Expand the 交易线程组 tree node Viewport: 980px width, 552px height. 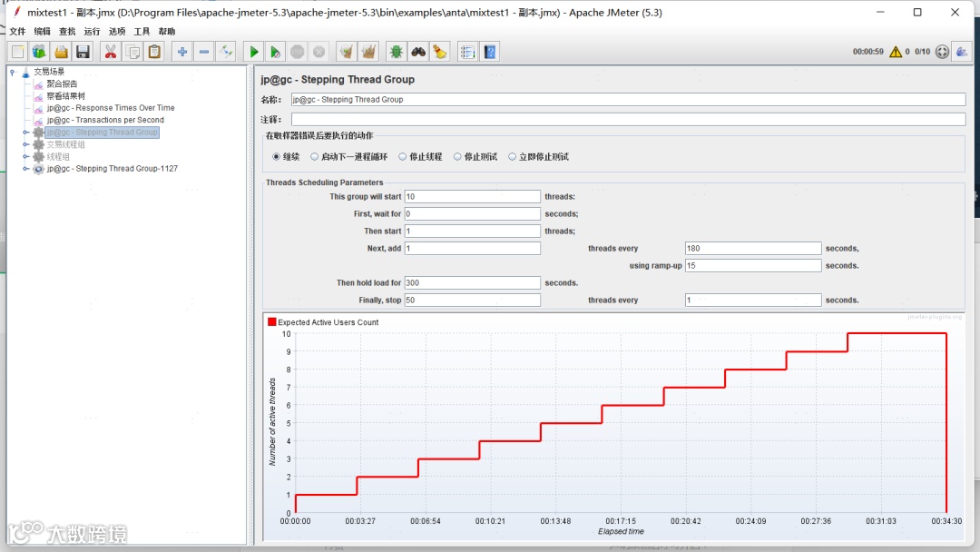[25, 144]
